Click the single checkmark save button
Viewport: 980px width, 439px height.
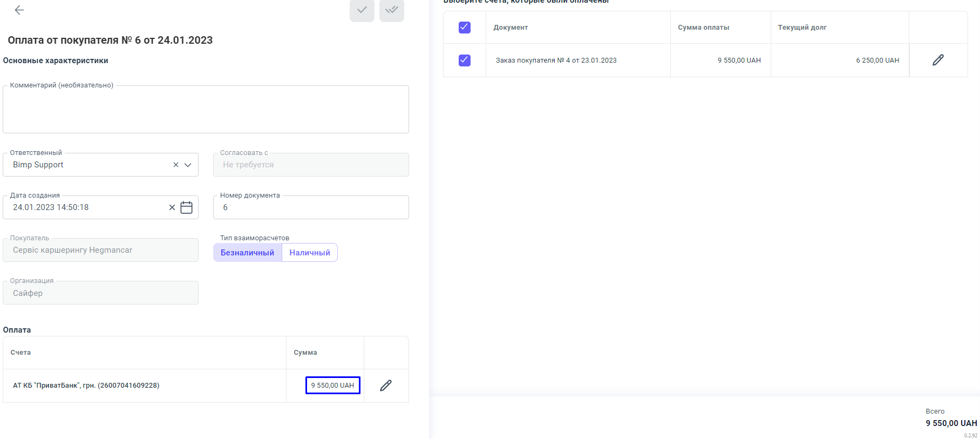coord(362,10)
